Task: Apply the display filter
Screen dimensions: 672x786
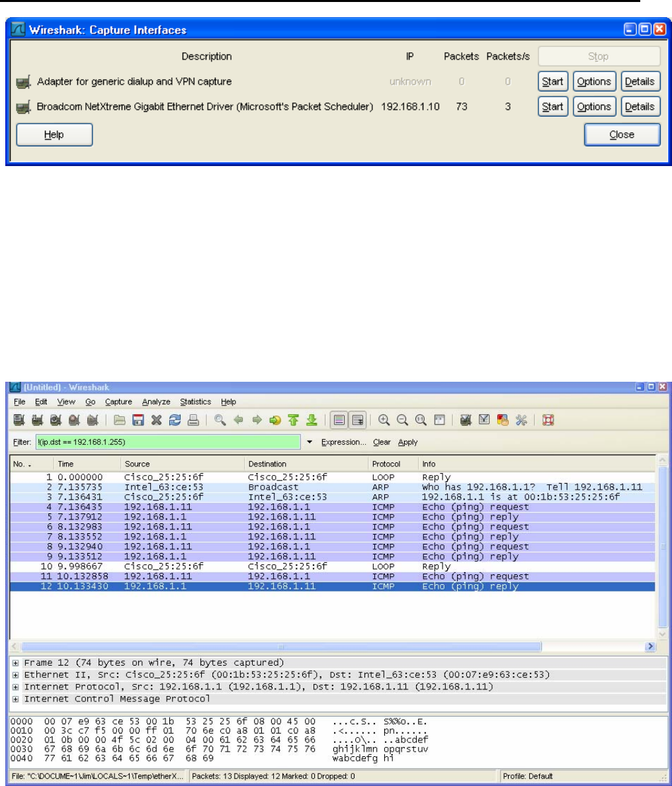Action: 408,442
